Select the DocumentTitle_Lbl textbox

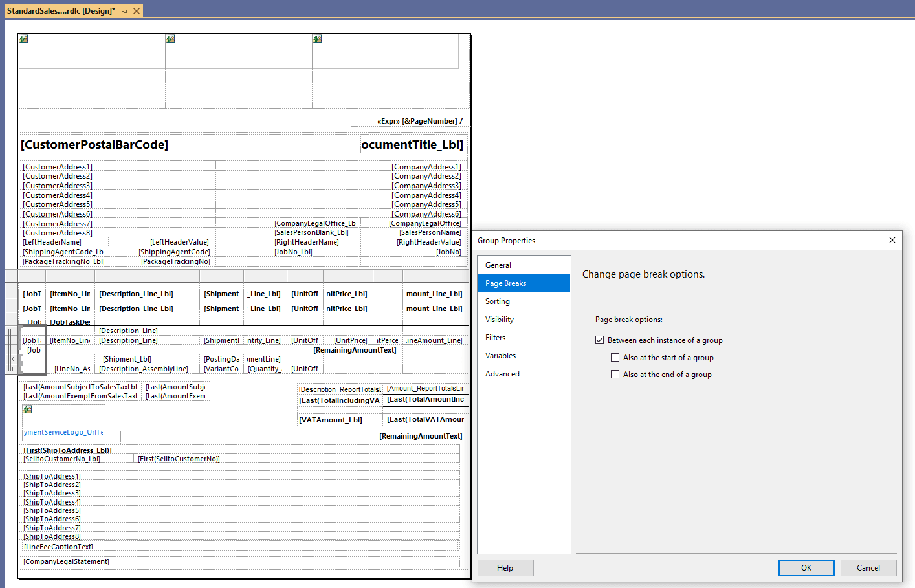[413, 144]
